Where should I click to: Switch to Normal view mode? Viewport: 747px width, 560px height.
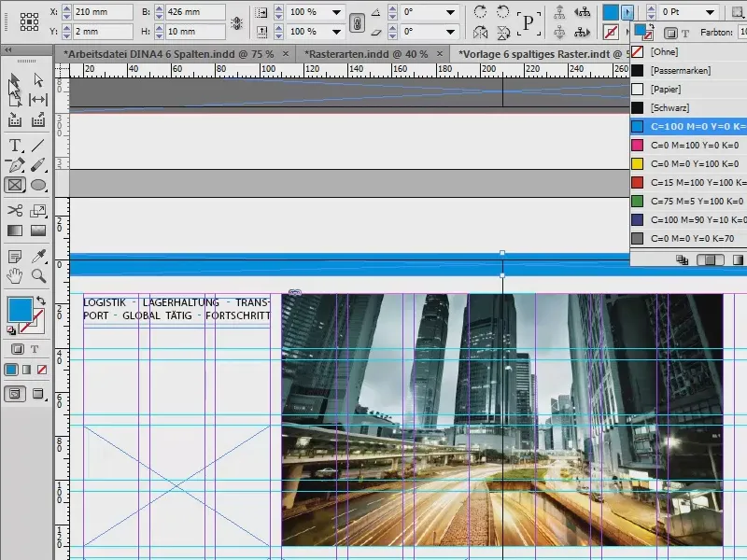pyautogui.click(x=15, y=394)
